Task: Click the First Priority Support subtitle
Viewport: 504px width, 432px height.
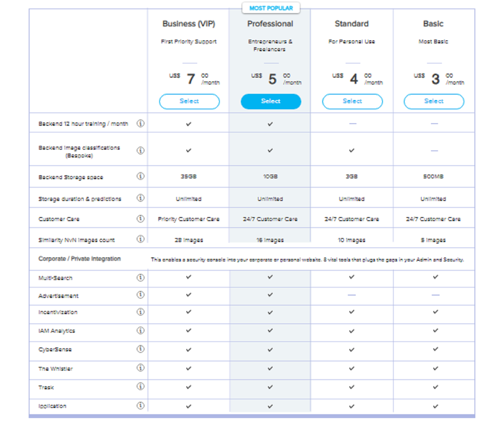Action: pyautogui.click(x=189, y=42)
